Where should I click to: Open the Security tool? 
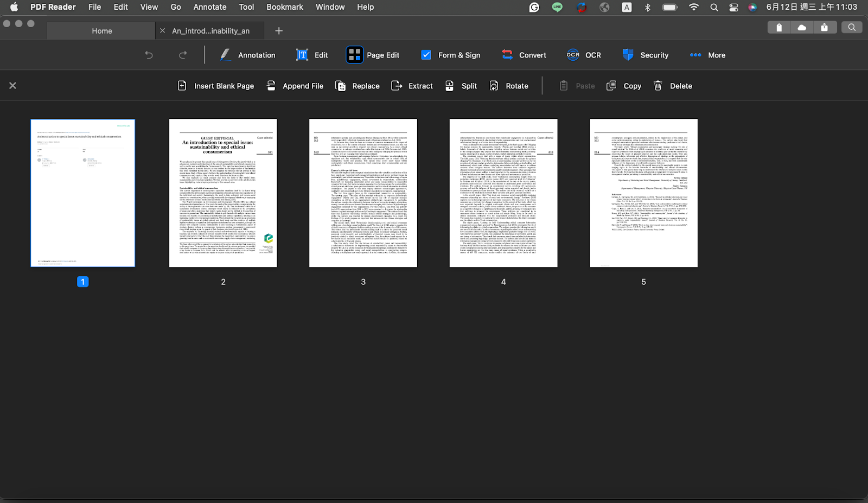645,55
